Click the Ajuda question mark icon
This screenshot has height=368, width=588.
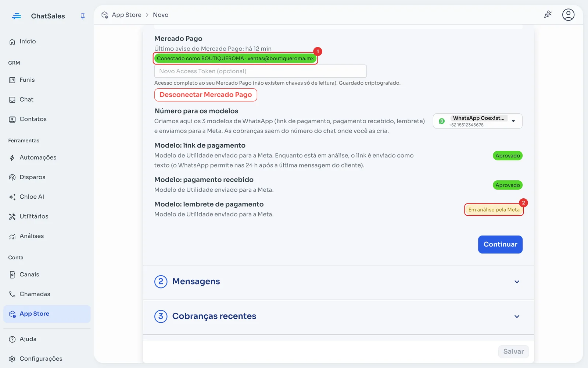tap(12, 339)
